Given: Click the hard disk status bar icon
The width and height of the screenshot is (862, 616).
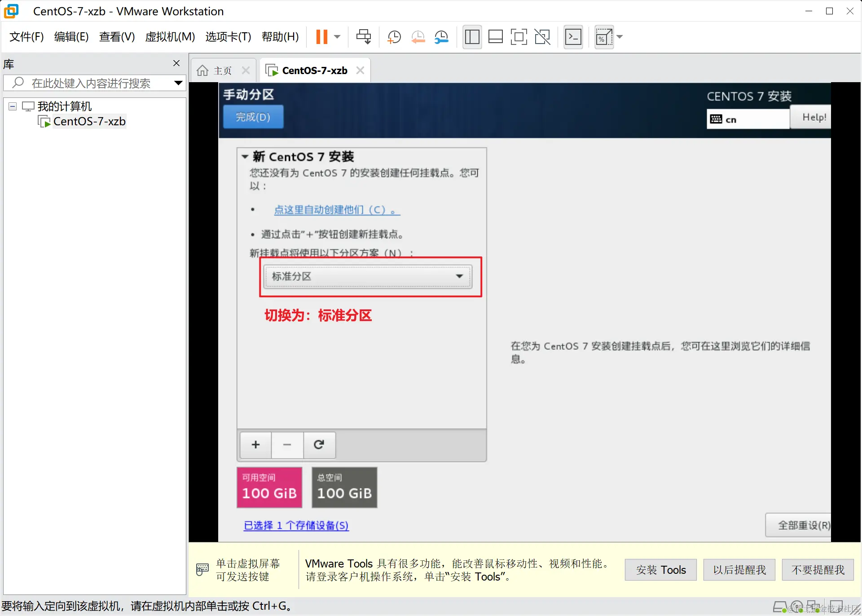Looking at the screenshot, I should [x=780, y=607].
